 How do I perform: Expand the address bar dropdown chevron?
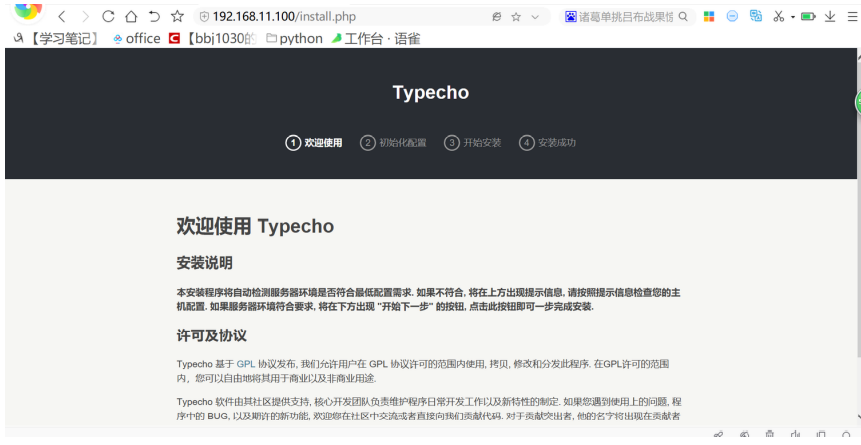tap(535, 17)
